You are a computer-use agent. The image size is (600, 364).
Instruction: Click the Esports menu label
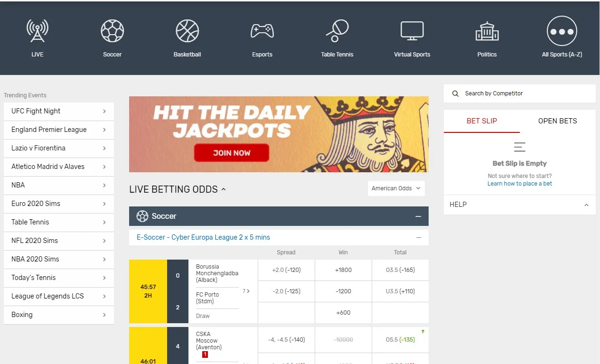tap(262, 55)
